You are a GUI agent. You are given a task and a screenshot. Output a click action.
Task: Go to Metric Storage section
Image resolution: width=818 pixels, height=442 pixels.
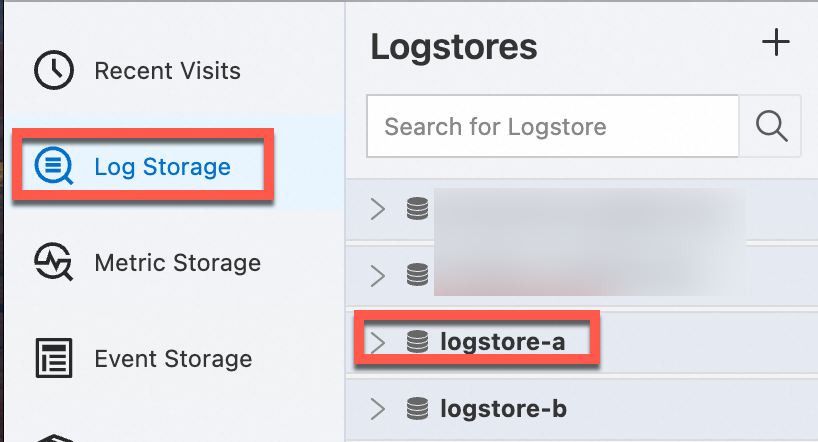[x=177, y=263]
